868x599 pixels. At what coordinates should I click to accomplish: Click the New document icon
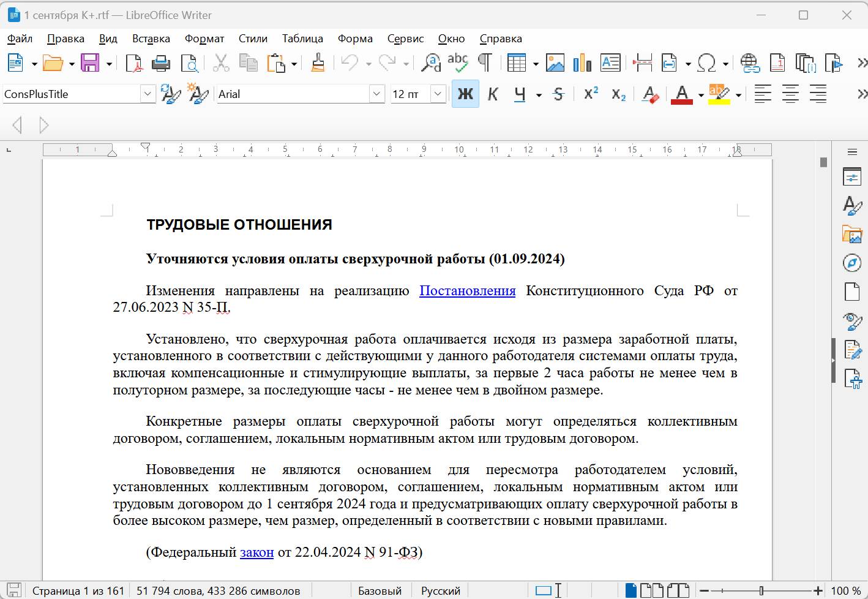point(15,62)
